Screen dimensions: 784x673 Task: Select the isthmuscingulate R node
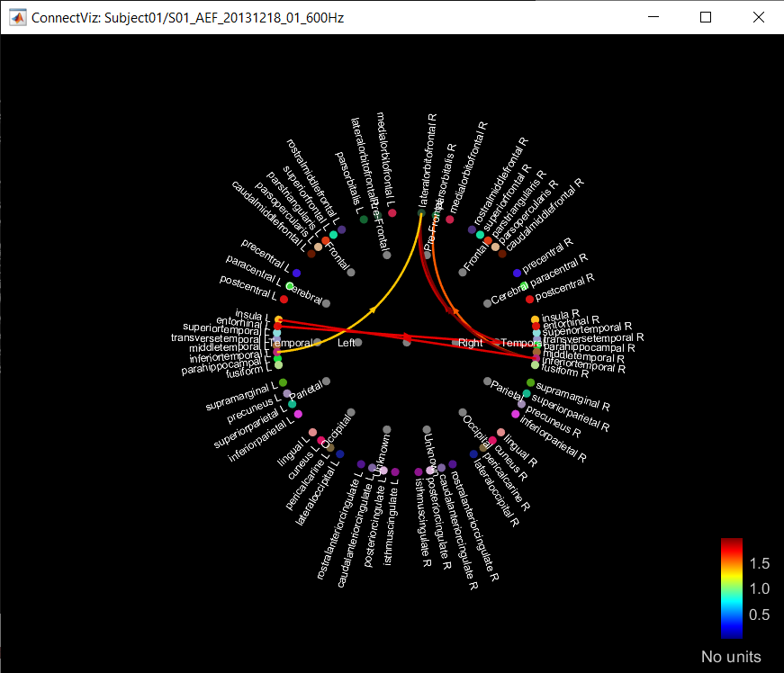pos(419,472)
